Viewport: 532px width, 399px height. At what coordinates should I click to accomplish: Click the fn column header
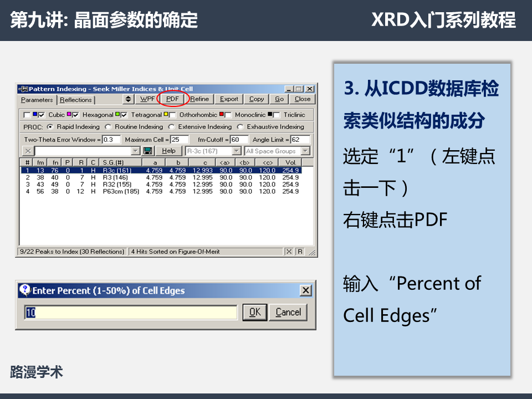pos(55,162)
